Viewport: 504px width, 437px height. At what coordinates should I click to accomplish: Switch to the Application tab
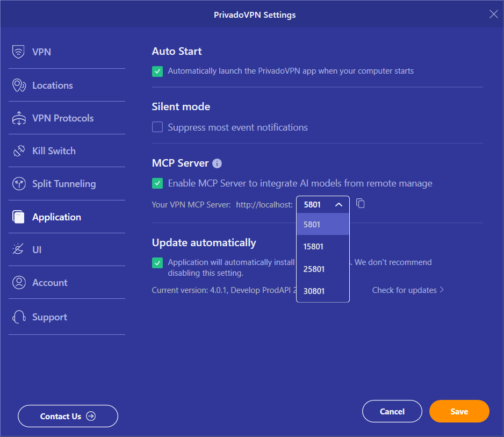[x=56, y=217]
